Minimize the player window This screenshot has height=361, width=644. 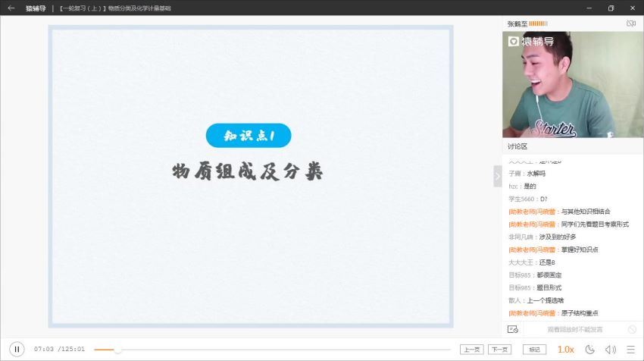(x=589, y=8)
